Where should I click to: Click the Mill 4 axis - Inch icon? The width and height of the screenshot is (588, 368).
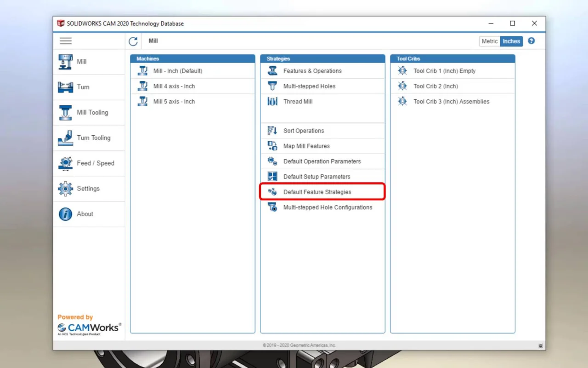[x=143, y=86]
